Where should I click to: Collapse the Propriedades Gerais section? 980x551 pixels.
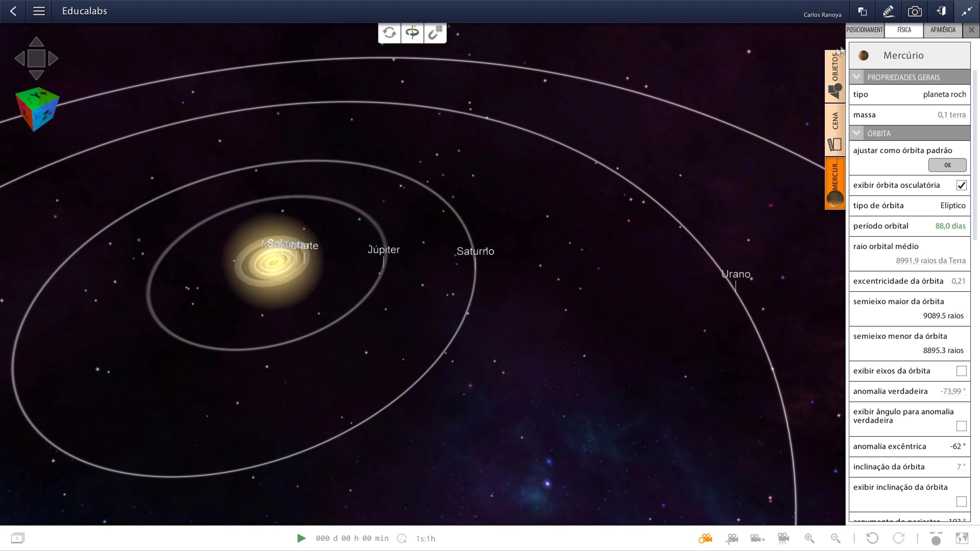pyautogui.click(x=857, y=77)
